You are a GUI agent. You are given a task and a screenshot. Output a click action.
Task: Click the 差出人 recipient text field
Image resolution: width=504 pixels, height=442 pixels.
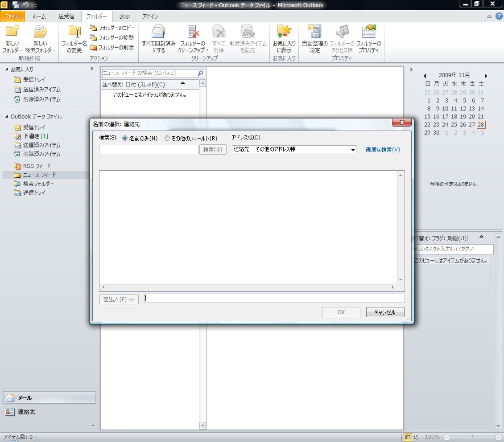tap(274, 299)
